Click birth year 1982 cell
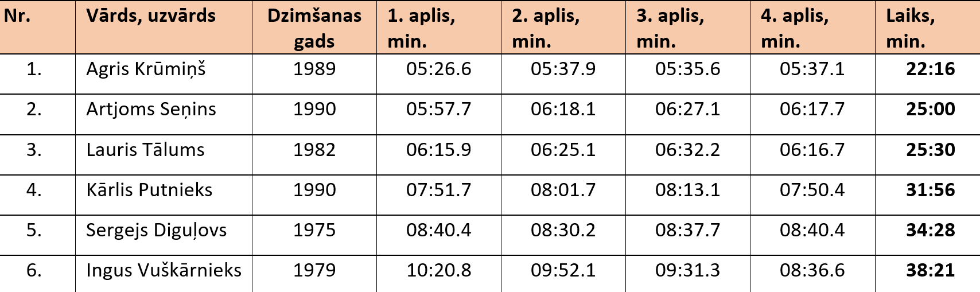 tap(314, 150)
